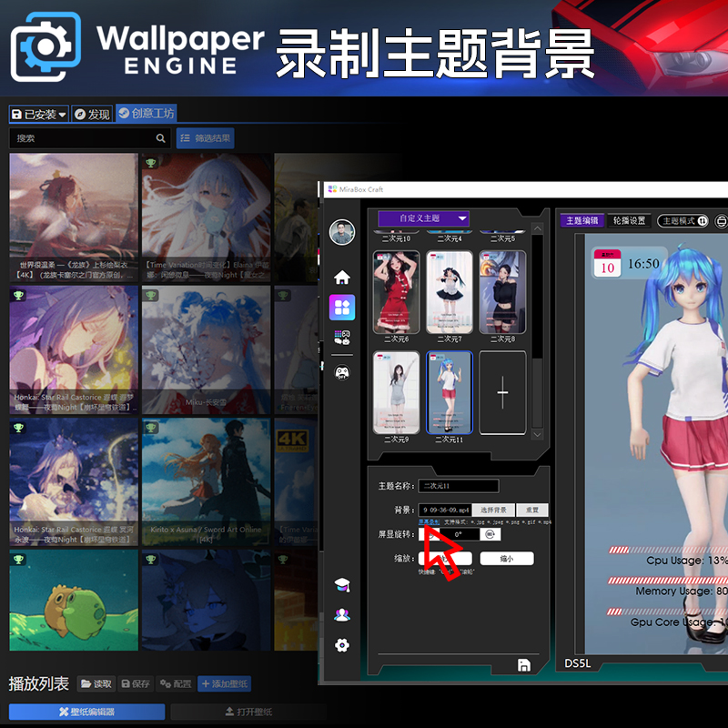
Task: Click the theme list scroll-up arrow
Action: tap(537, 228)
